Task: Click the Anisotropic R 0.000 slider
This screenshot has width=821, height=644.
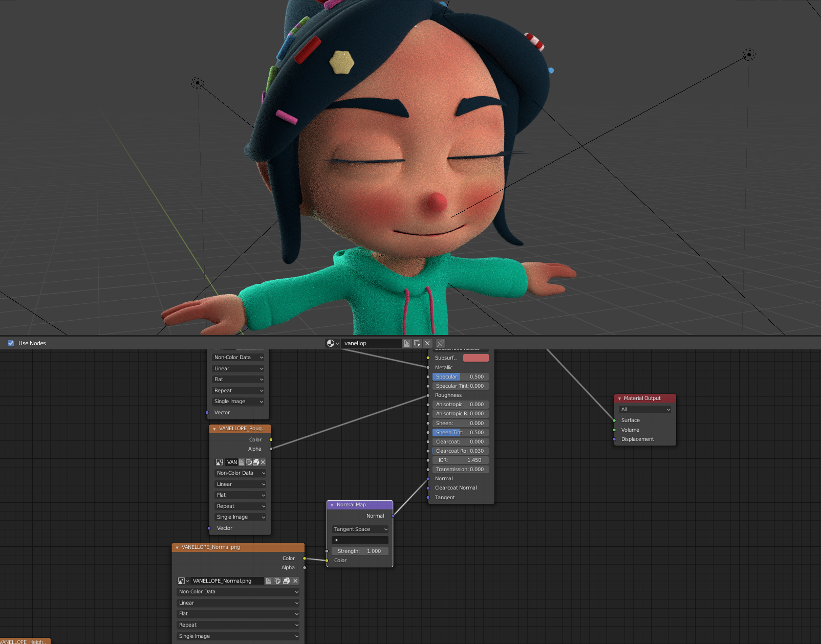Action: 461,414
